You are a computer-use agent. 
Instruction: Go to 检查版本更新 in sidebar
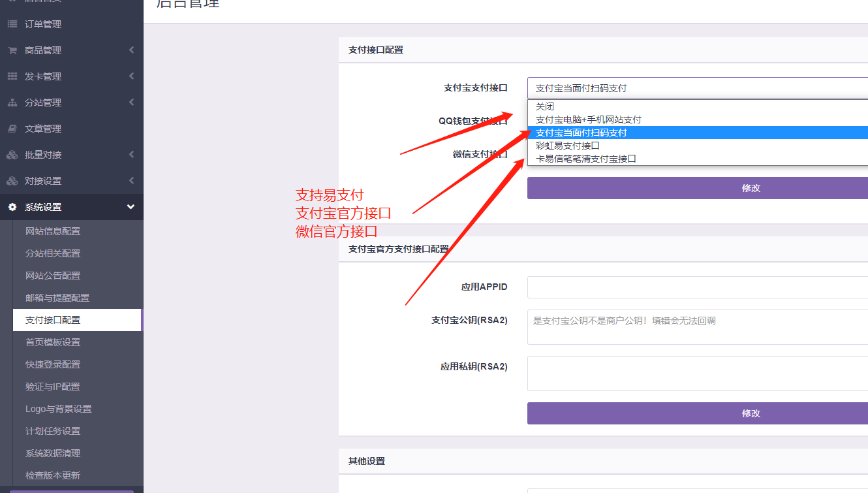coord(53,475)
